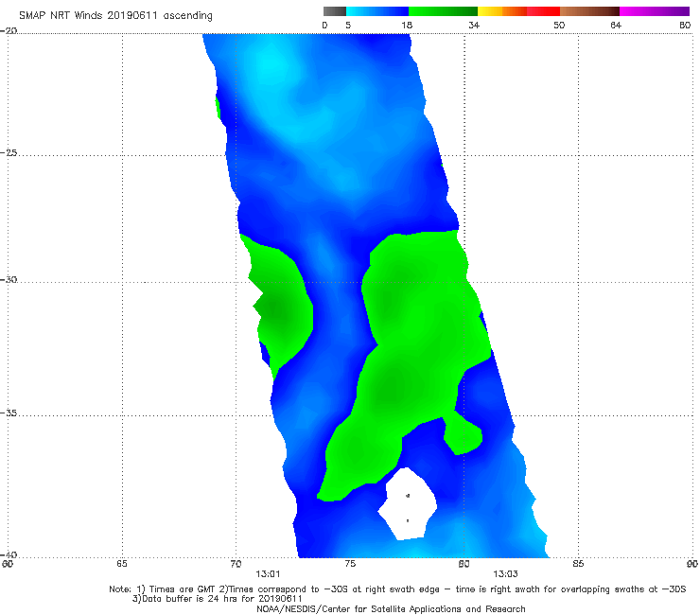Click the white data gap in the swath

408,504
